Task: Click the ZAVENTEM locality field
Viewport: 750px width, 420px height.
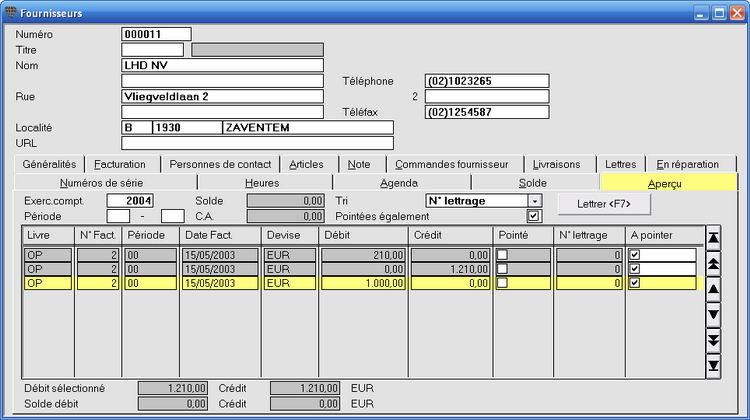Action: pos(308,128)
